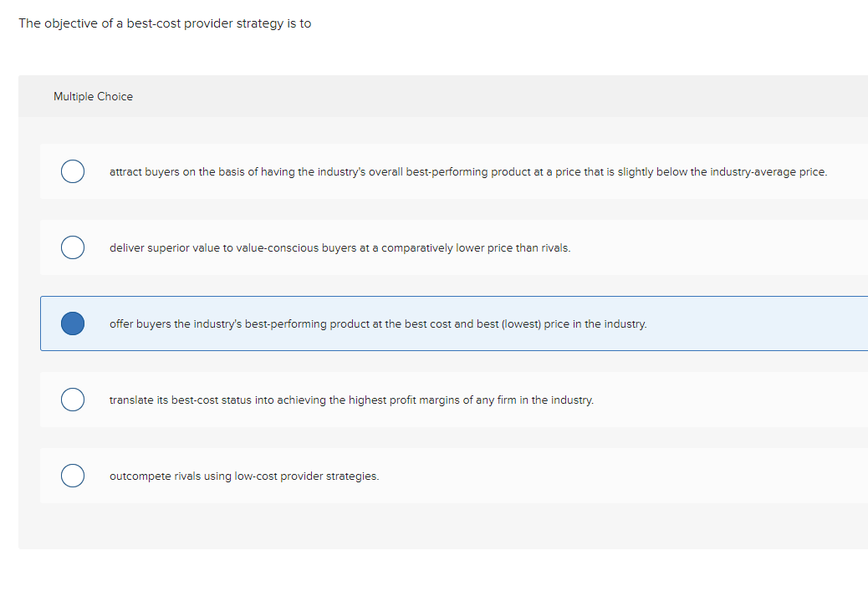This screenshot has width=868, height=596.
Task: Click the 'Multiple Choice' header label
Action: click(x=93, y=96)
